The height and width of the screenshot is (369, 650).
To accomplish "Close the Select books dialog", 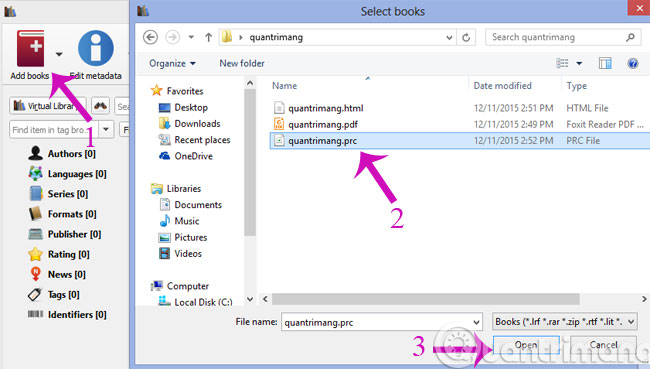I will click(x=640, y=8).
